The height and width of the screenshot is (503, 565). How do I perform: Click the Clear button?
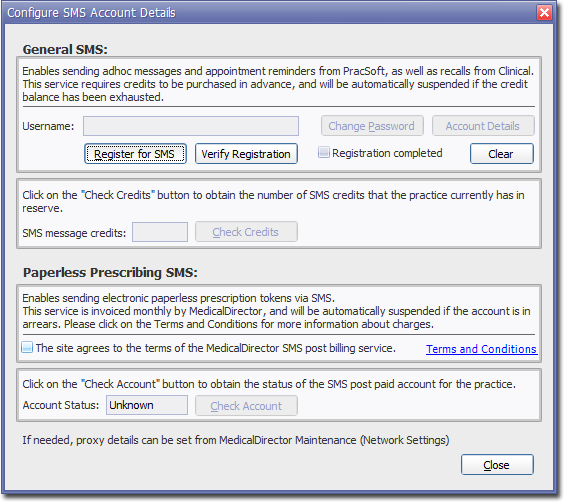coord(502,154)
